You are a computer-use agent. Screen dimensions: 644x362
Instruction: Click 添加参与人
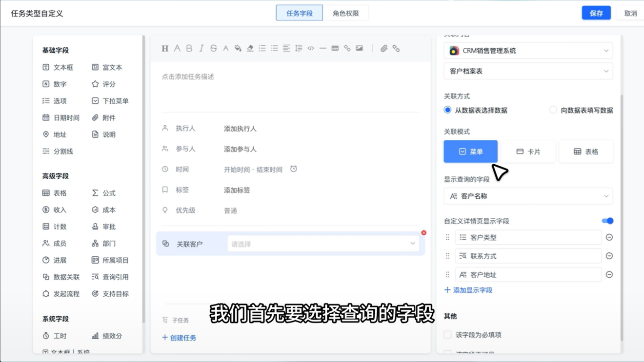pyautogui.click(x=240, y=149)
